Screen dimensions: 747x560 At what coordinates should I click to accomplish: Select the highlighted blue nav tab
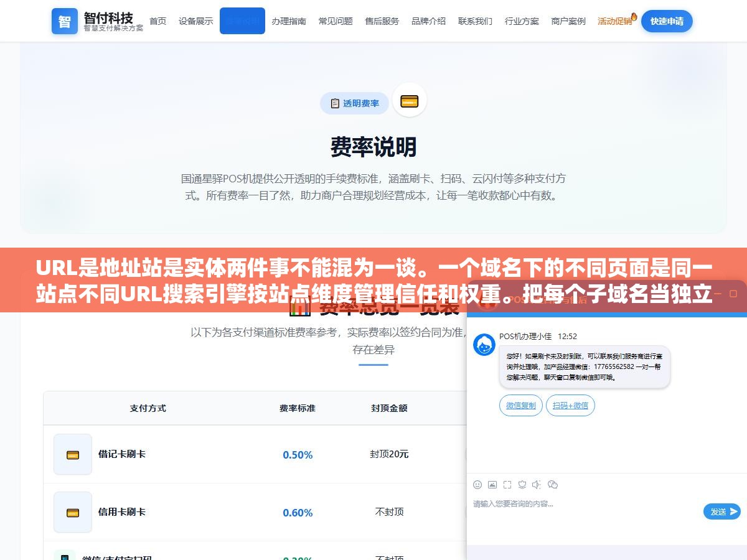(242, 21)
